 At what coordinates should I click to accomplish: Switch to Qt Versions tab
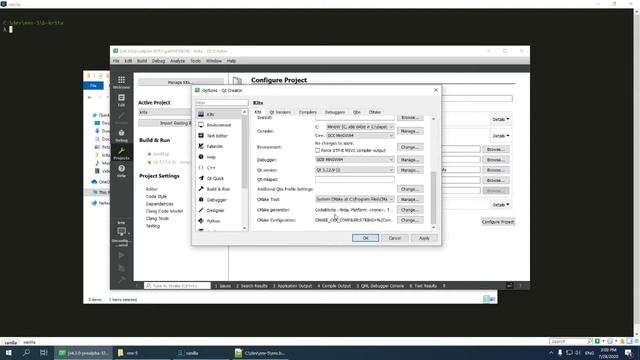coord(280,112)
